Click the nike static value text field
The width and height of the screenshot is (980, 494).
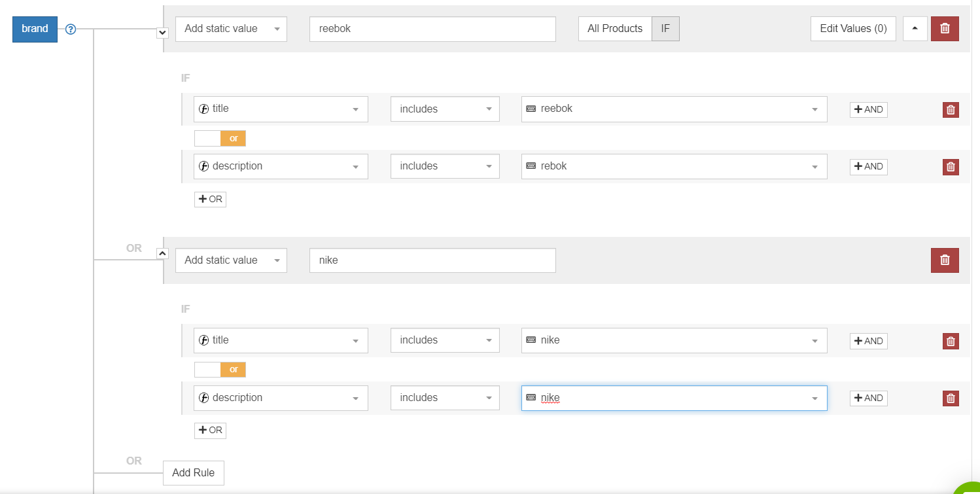coord(432,260)
